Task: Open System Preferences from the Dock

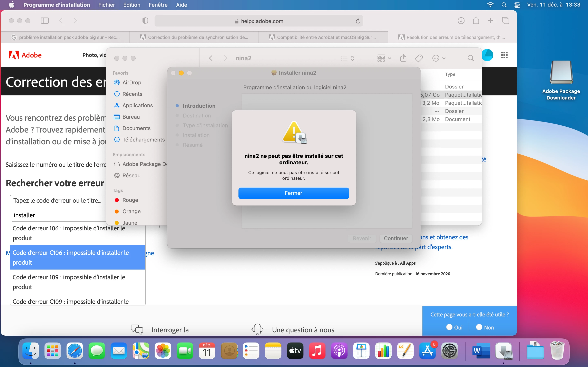Action: [x=450, y=351]
